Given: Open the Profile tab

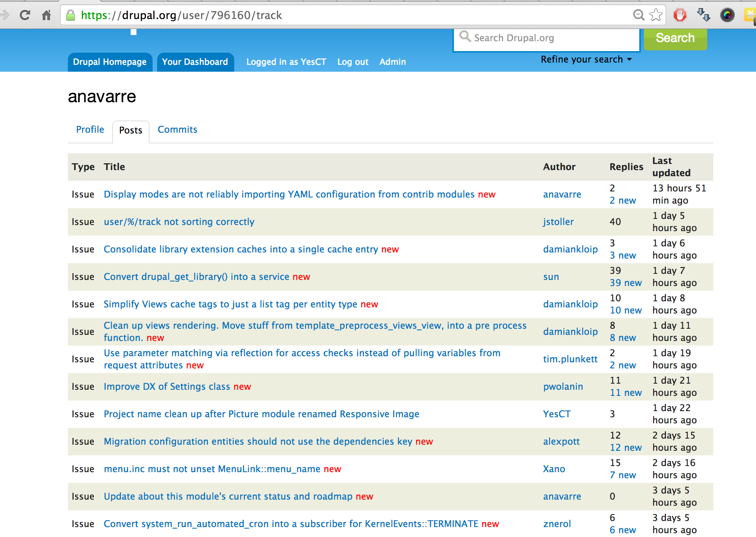Looking at the screenshot, I should 90,130.
